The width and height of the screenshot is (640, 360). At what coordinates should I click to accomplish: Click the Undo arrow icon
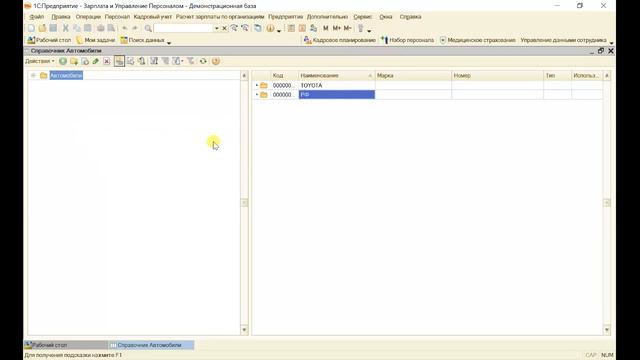(124, 28)
